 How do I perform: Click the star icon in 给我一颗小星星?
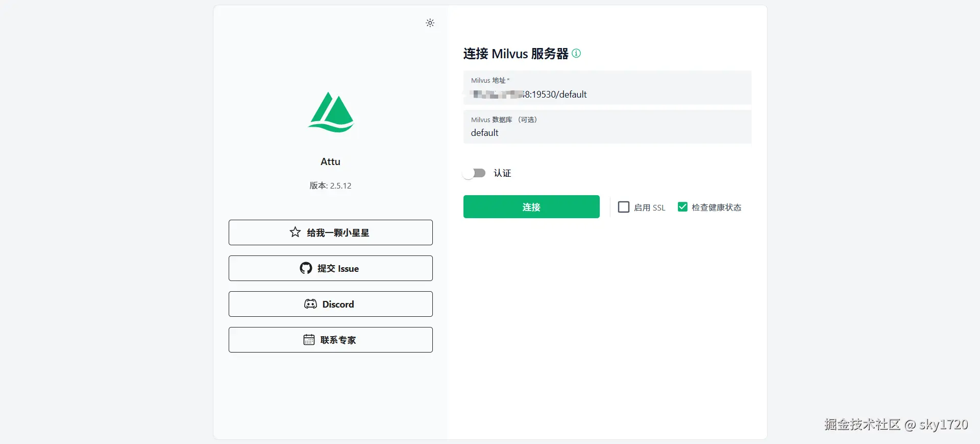[x=295, y=232]
